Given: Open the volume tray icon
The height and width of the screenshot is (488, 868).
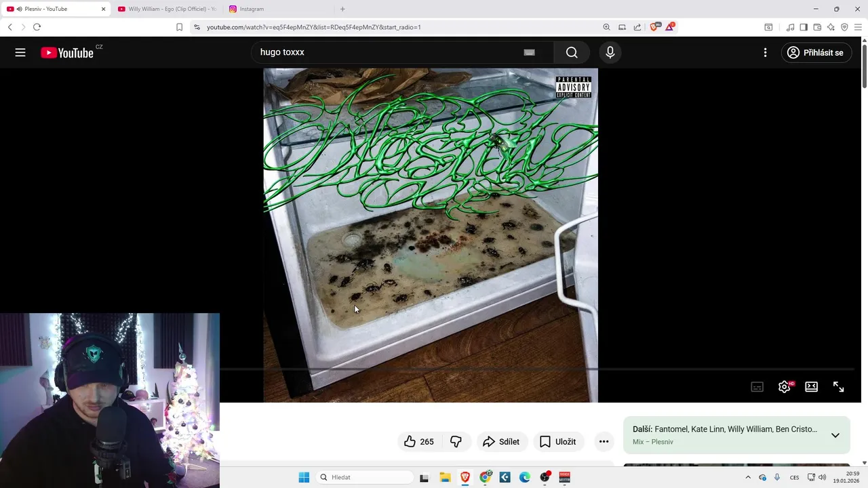Looking at the screenshot, I should [822, 477].
